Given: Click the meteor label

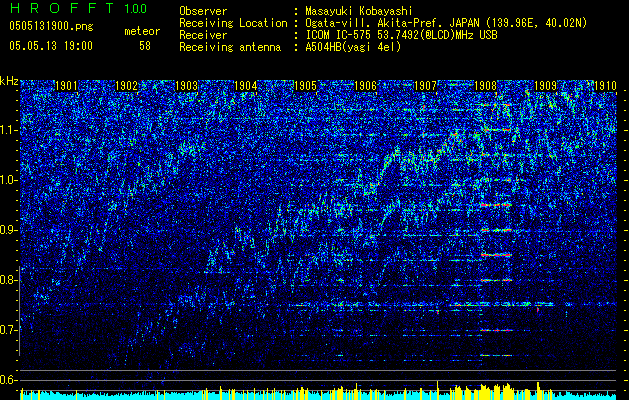Looking at the screenshot, I should coord(142,31).
